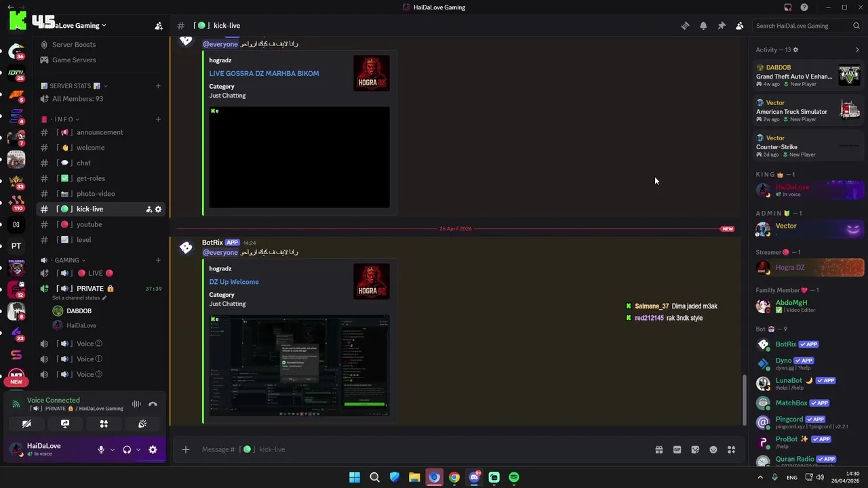Screen dimensions: 868x488
Task: Show hidden system tray icons
Action: [x=760, y=478]
